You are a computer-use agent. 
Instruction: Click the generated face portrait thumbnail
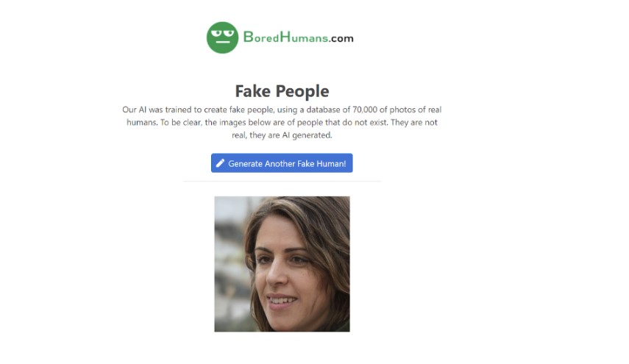[x=282, y=264]
